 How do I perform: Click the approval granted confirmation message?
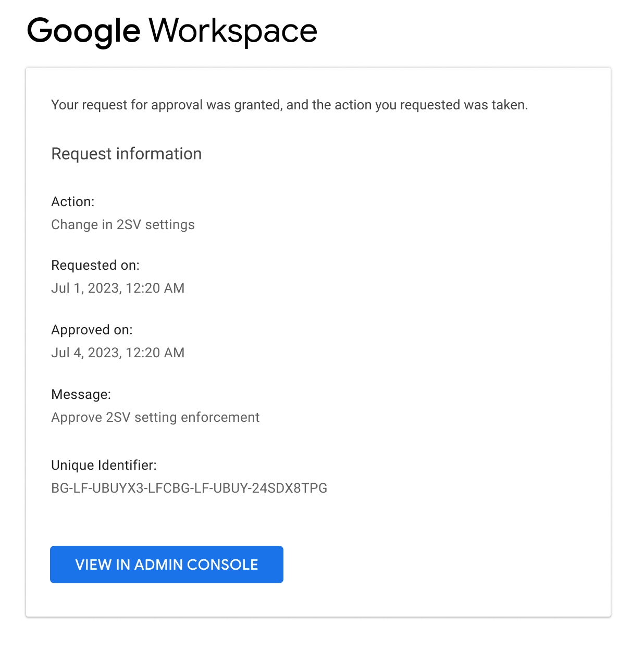pos(290,105)
